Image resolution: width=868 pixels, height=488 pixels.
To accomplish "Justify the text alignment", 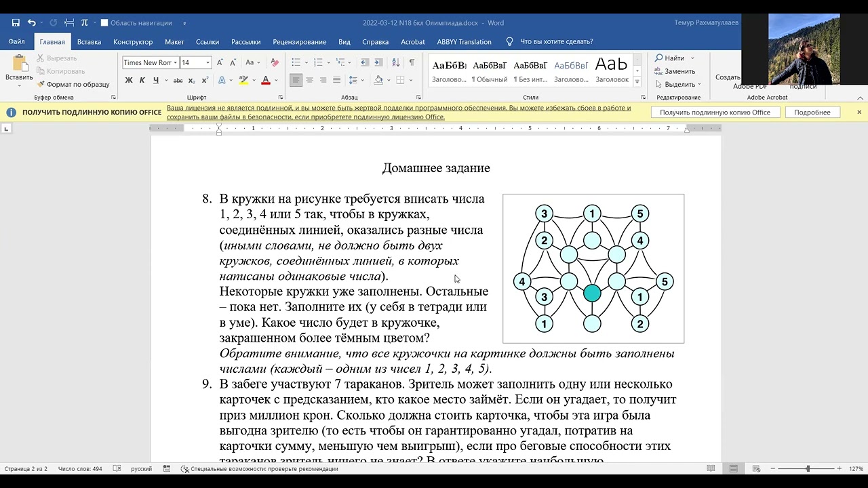I will pos(337,80).
